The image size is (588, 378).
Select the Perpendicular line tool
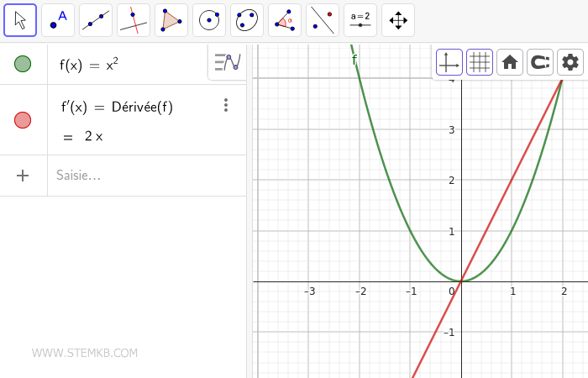click(x=134, y=20)
